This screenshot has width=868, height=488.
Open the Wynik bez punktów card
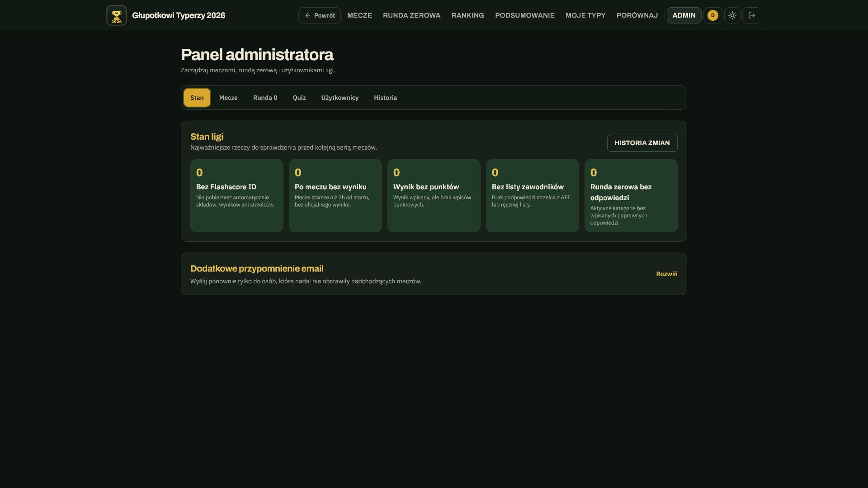point(434,196)
